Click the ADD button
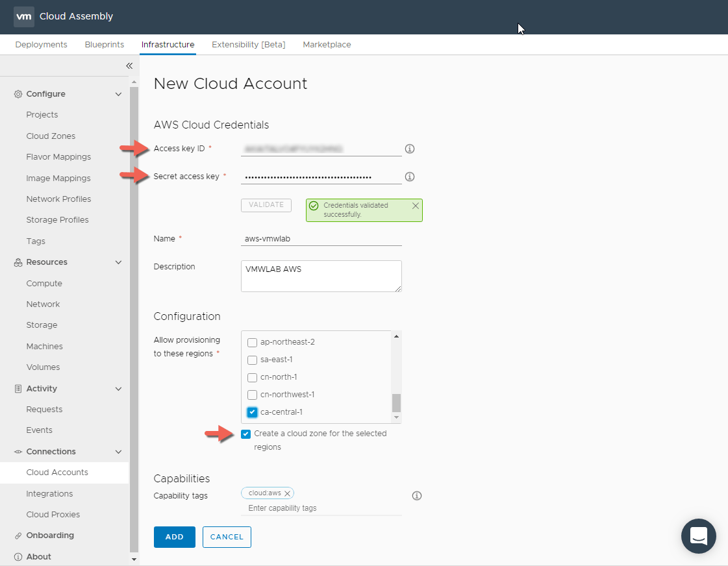728x566 pixels. (x=174, y=537)
